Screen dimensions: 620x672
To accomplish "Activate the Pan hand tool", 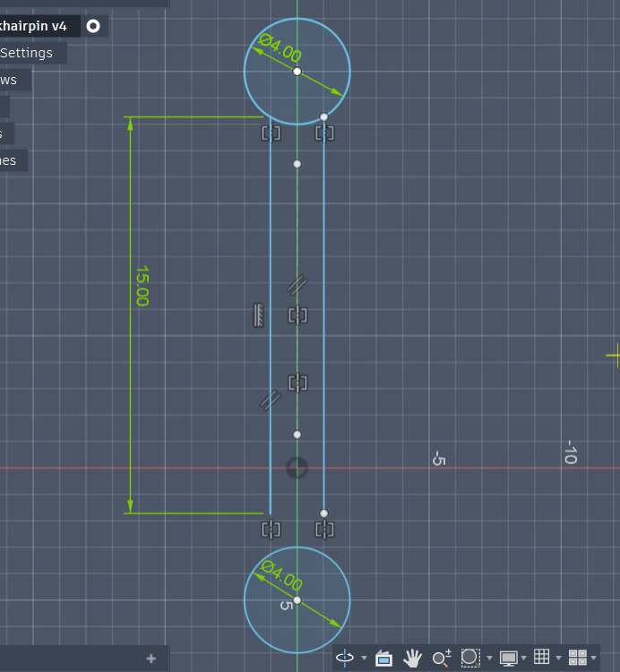I will [412, 658].
